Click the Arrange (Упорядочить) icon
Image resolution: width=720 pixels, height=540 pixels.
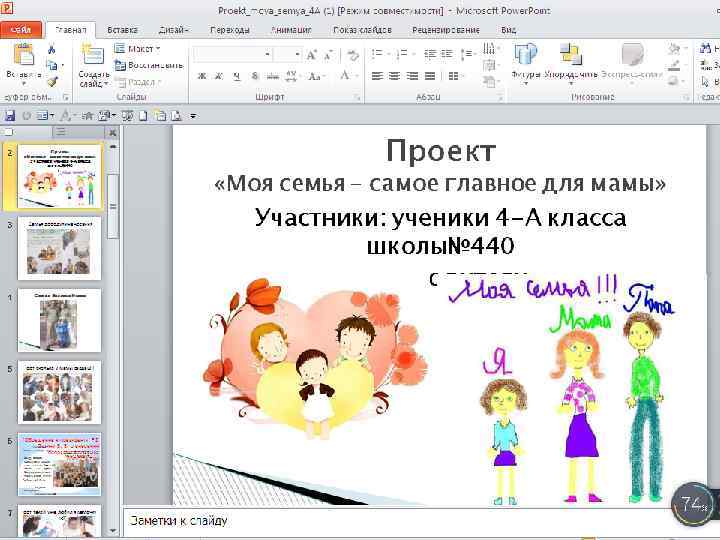tap(571, 54)
